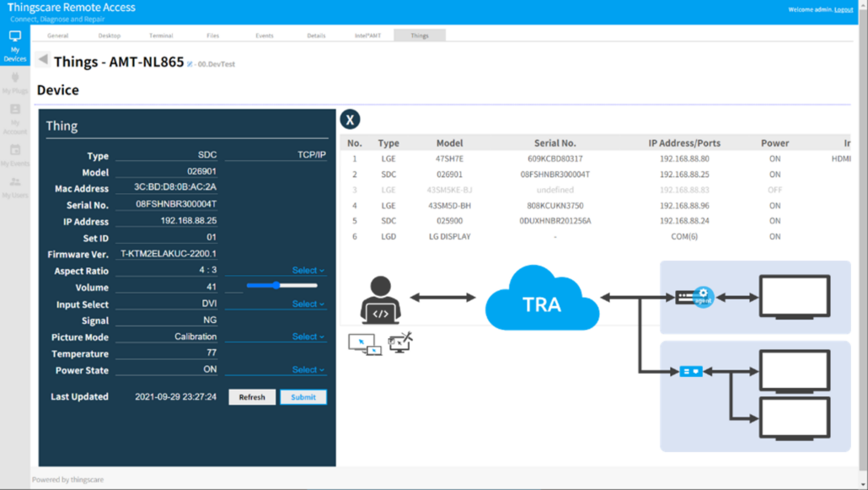Open the Events tab
The width and height of the screenshot is (868, 490).
point(264,35)
